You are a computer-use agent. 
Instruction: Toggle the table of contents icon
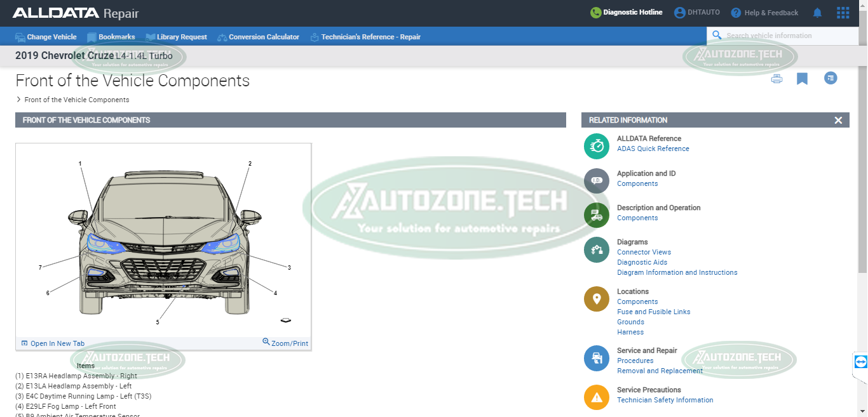coord(831,78)
